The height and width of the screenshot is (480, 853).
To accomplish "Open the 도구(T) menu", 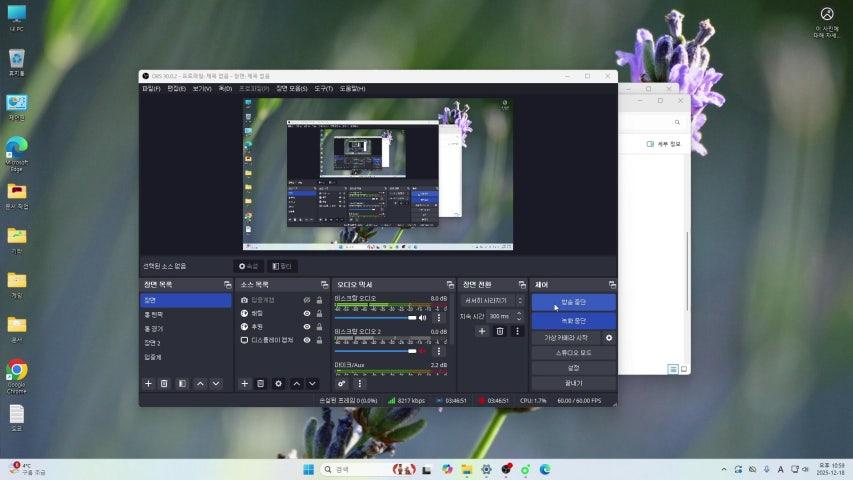I will 323,89.
